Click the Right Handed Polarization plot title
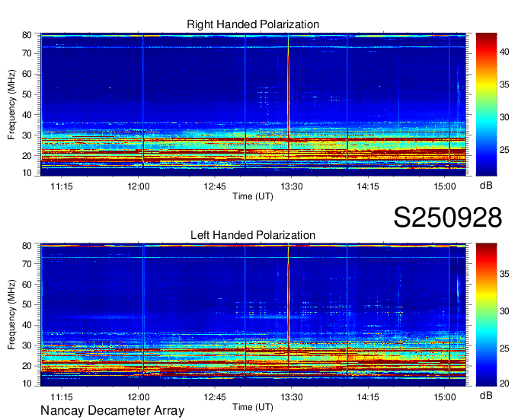Image resolution: width=518 pixels, height=420 pixels. coord(253,25)
